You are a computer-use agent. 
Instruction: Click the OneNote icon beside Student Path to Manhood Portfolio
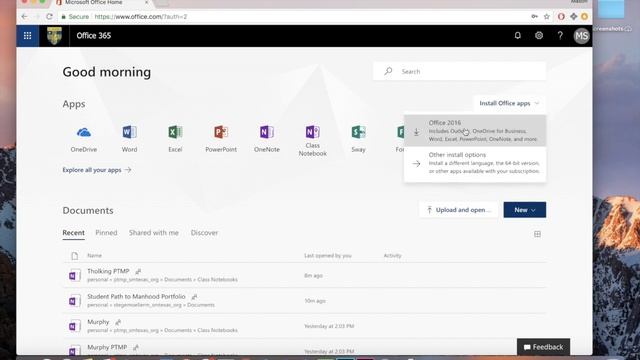[x=74, y=301]
